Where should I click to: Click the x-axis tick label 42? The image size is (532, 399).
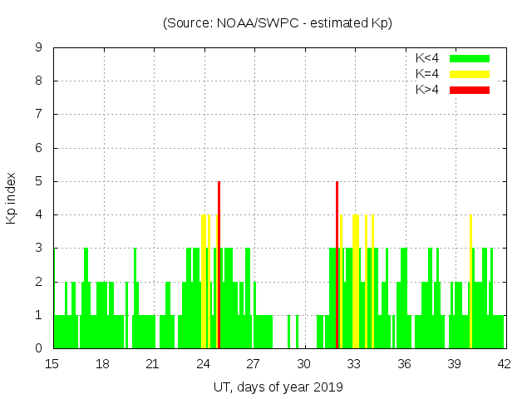(x=505, y=364)
